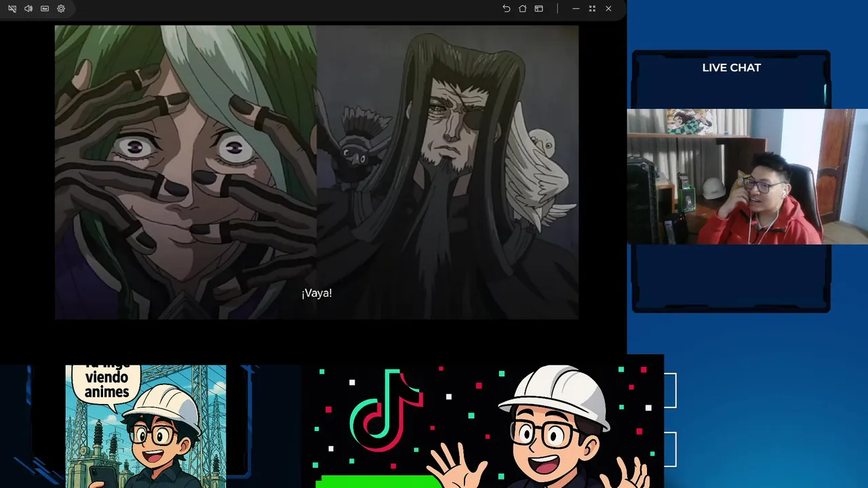868x488 pixels.
Task: Open the window layout icon in the top bar
Action: [x=538, y=9]
